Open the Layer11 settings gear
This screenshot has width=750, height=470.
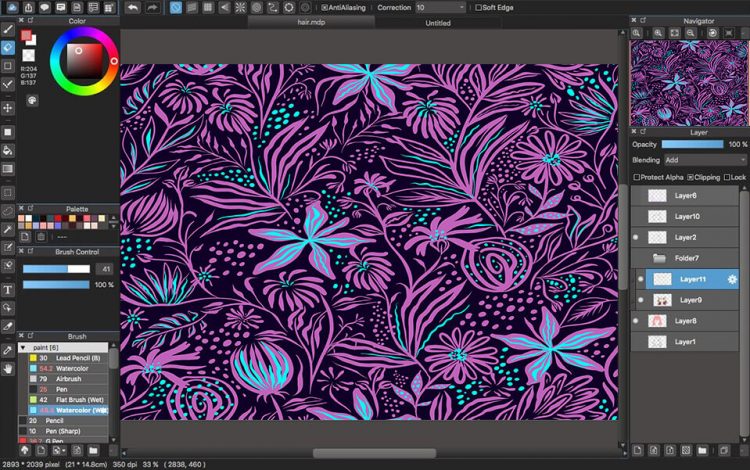tap(732, 279)
